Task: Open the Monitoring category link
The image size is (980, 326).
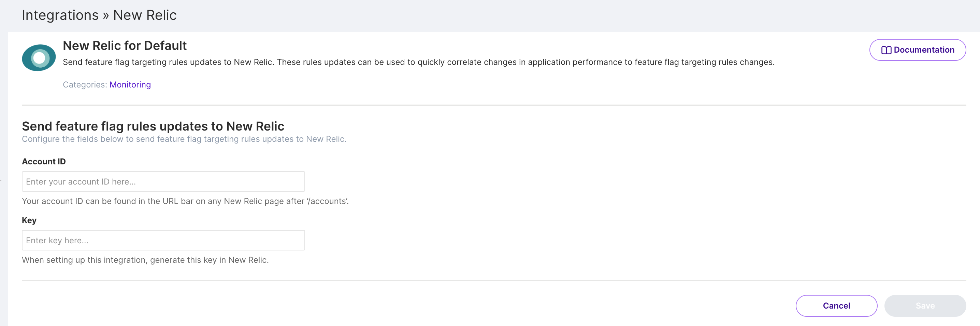Action: click(x=130, y=84)
